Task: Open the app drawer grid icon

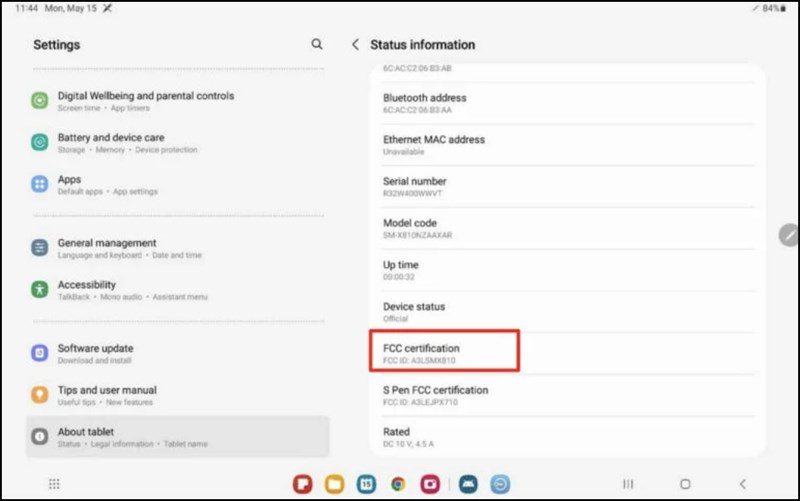Action: click(54, 484)
